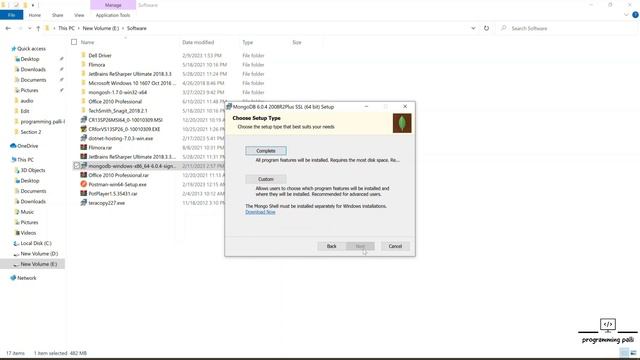Choose the Custom setup type button

click(266, 179)
